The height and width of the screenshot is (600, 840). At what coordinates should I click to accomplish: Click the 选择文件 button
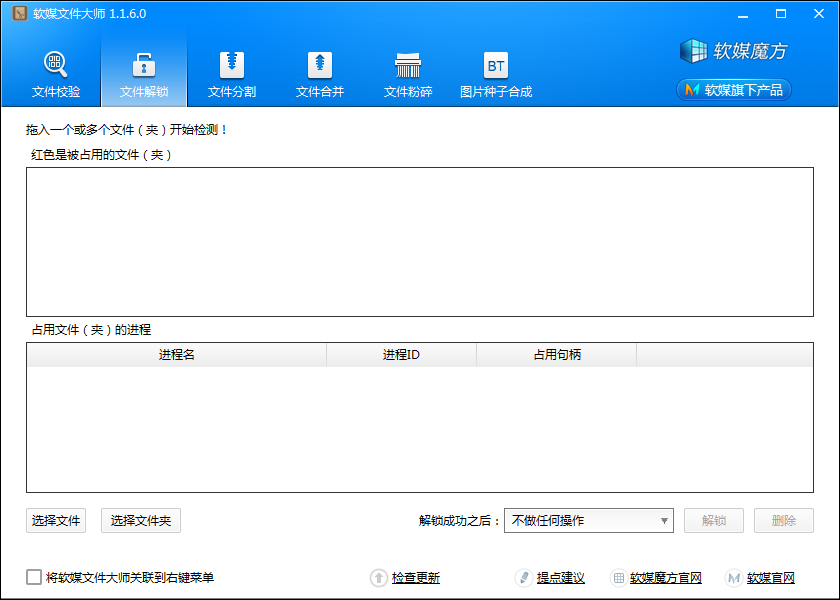(x=56, y=520)
